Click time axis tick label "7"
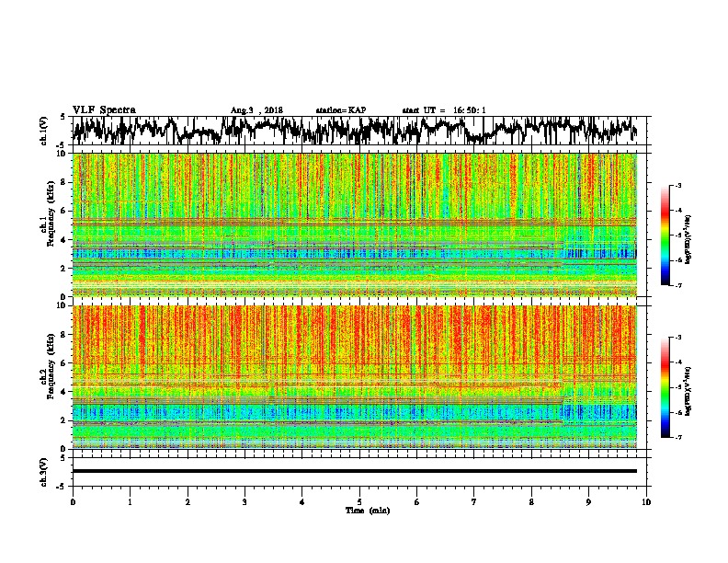 [x=474, y=502]
